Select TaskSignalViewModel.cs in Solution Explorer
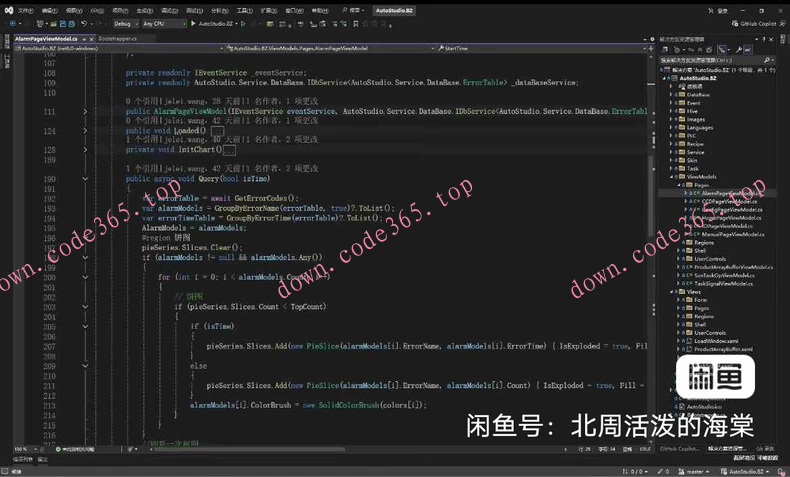 point(723,284)
